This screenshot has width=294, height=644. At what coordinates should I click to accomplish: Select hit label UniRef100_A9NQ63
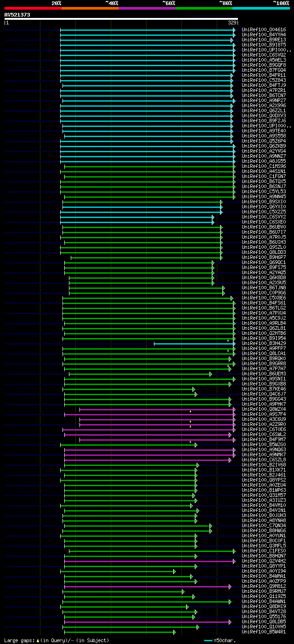point(264,449)
